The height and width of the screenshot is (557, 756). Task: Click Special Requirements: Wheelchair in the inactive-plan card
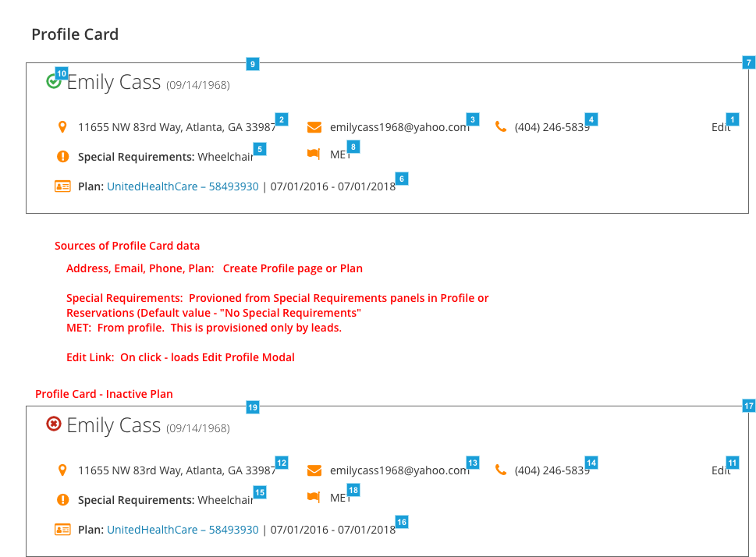pos(165,501)
